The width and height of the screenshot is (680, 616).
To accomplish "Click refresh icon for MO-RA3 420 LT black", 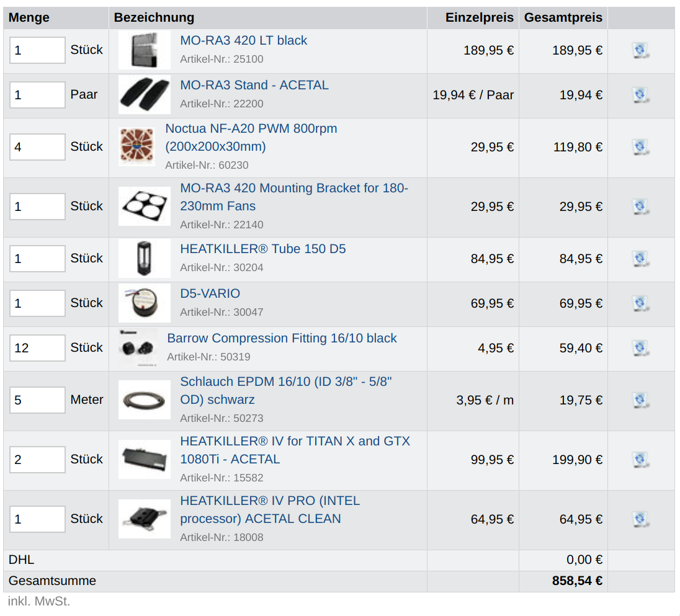I will coord(640,50).
